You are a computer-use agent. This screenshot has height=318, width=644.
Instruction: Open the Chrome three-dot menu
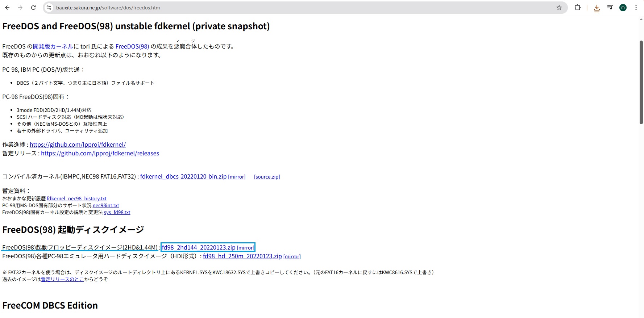(636, 8)
